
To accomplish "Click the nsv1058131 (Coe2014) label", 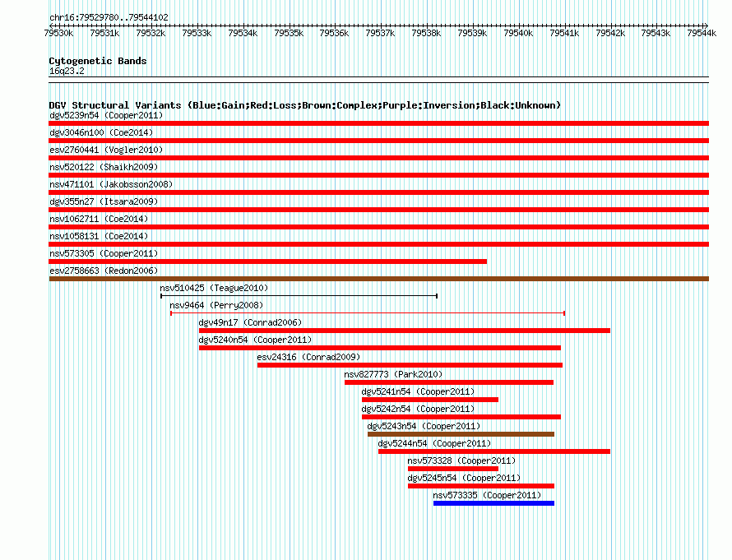I will 99,236.
